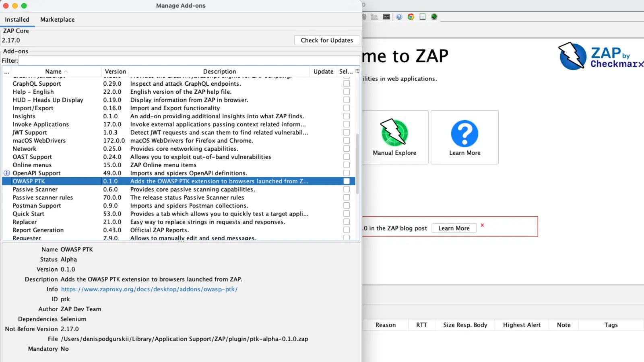Click the Learn More question mark icon
Image resolution: width=644 pixels, height=362 pixels.
coord(464,133)
